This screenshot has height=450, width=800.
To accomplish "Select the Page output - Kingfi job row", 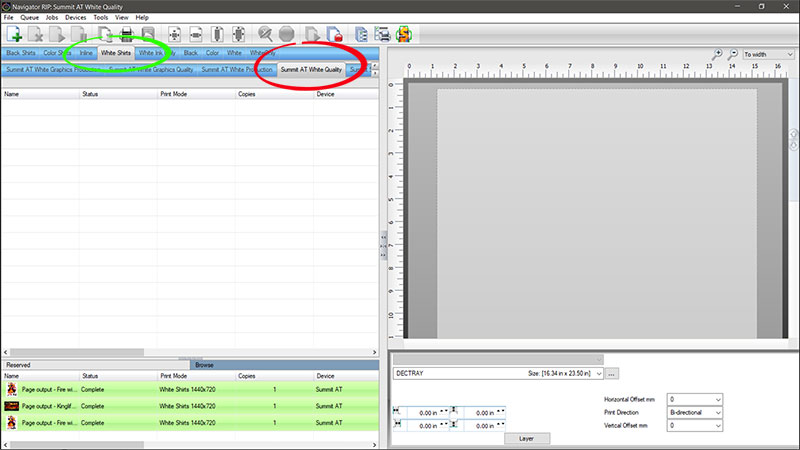I will pos(190,406).
